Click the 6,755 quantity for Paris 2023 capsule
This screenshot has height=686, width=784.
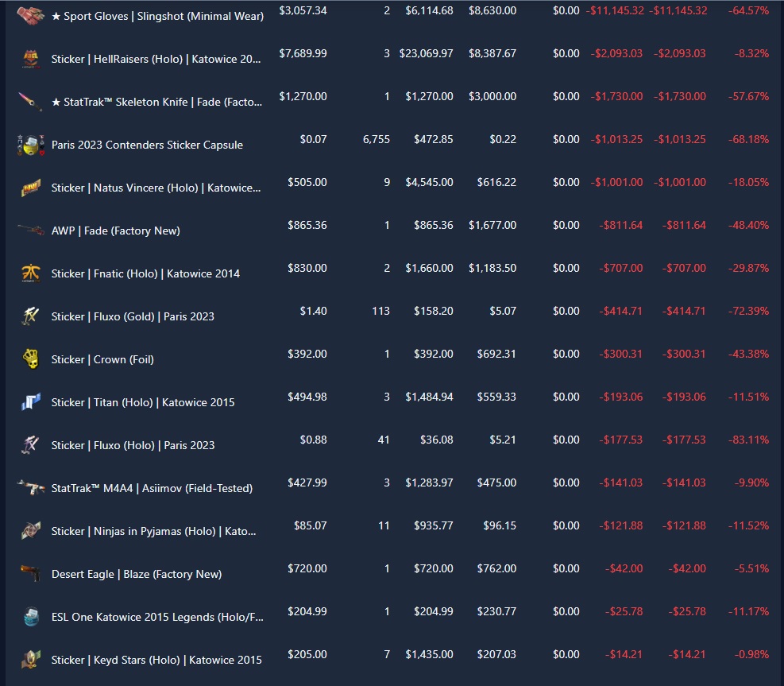tap(377, 140)
